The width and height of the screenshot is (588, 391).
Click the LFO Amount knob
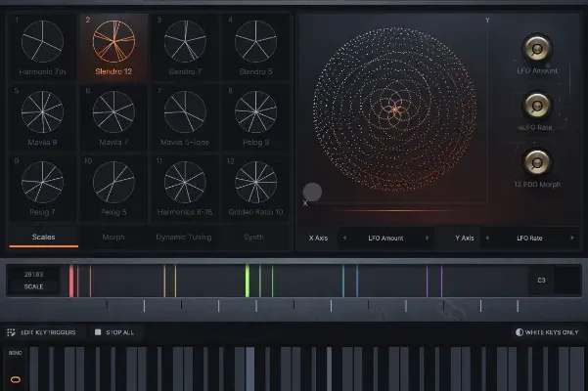point(535,49)
